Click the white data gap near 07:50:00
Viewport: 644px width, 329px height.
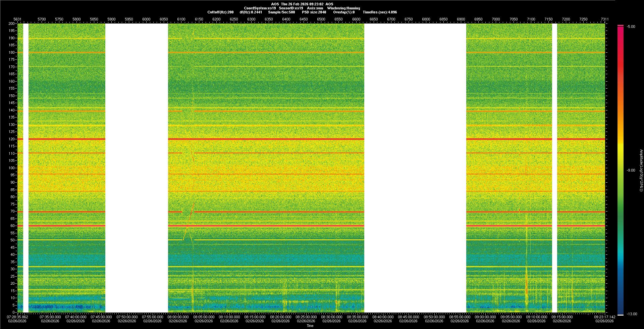pyautogui.click(x=137, y=168)
